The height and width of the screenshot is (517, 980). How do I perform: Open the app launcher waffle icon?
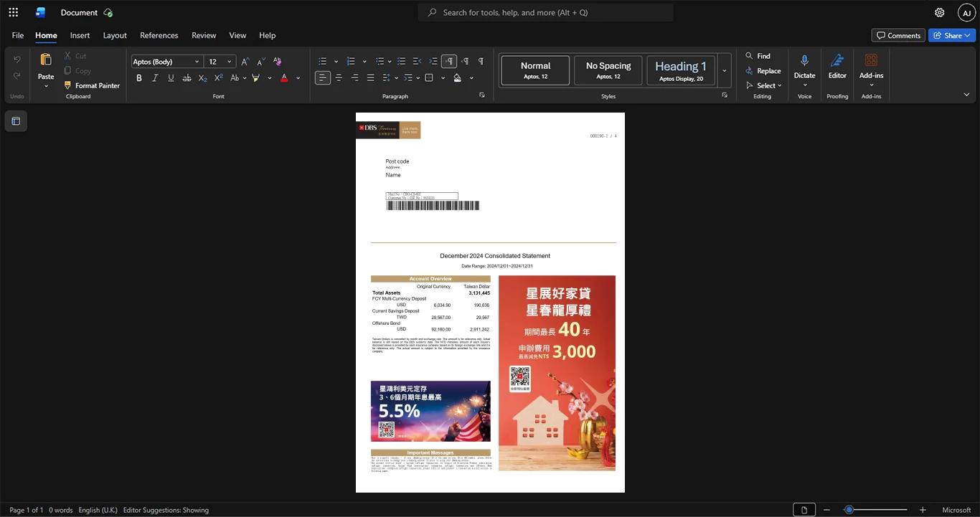13,12
